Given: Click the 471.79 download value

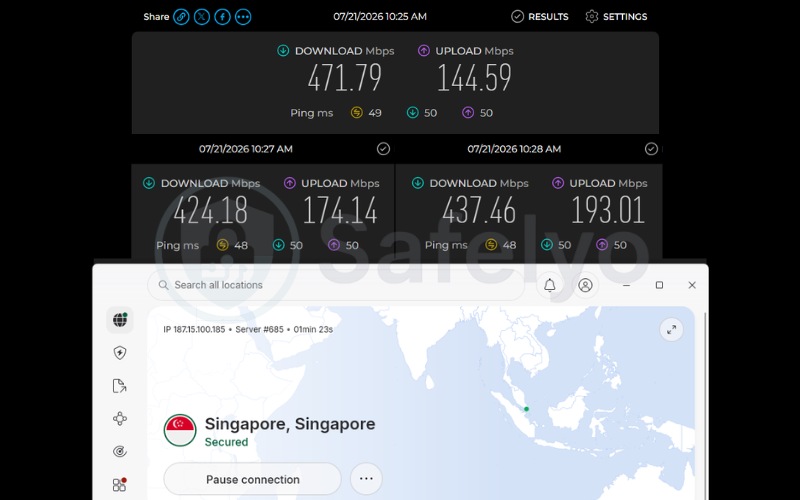Looking at the screenshot, I should pyautogui.click(x=345, y=78).
